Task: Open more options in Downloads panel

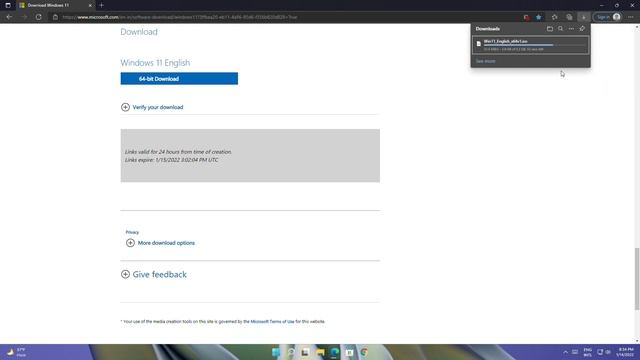Action: click(x=571, y=29)
